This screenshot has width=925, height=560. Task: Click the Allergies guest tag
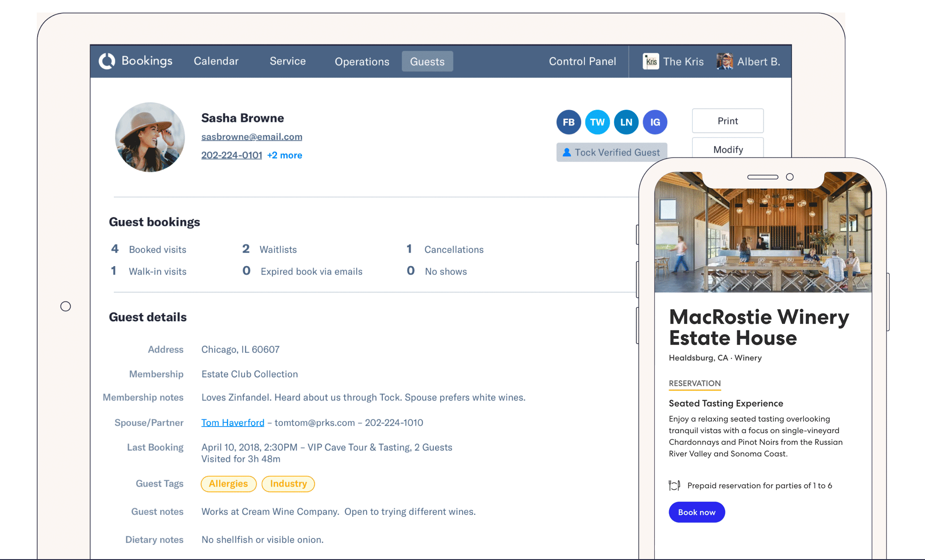(229, 484)
